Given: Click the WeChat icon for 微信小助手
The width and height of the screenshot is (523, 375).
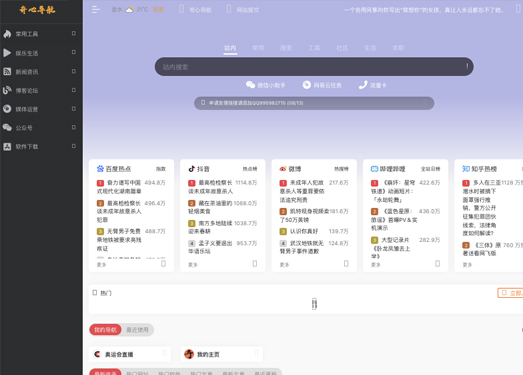Looking at the screenshot, I should pyautogui.click(x=250, y=85).
